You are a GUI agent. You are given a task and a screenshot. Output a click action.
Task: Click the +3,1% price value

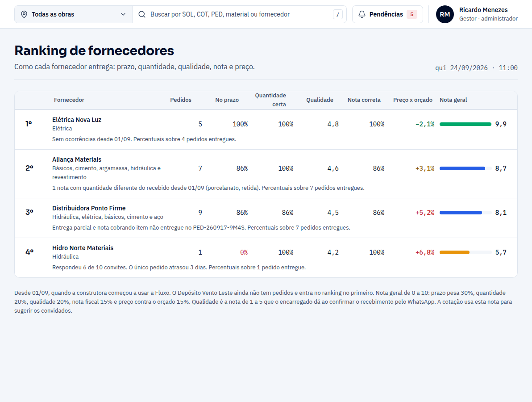click(x=425, y=168)
